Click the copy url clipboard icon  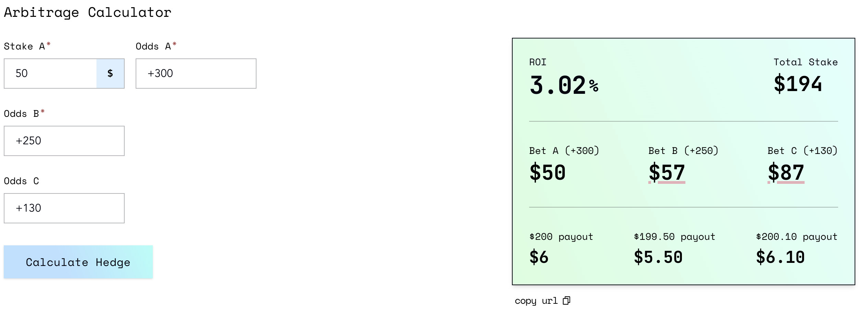point(567,301)
